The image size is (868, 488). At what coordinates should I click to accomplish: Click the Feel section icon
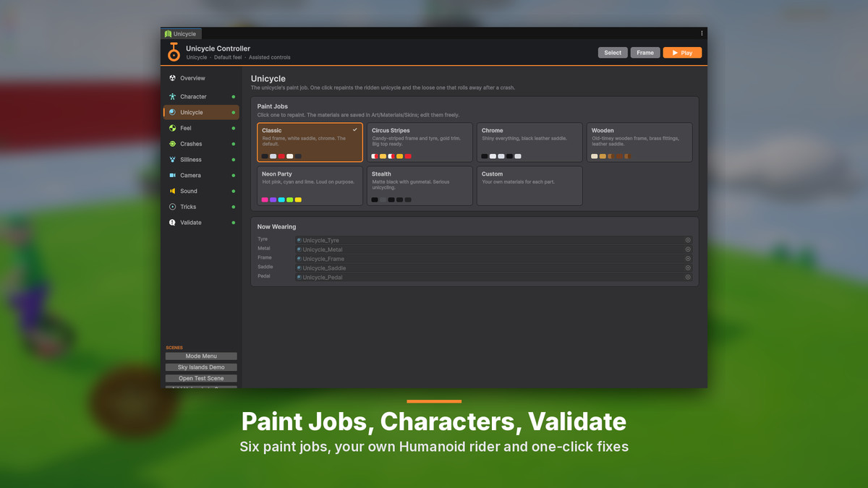click(172, 128)
